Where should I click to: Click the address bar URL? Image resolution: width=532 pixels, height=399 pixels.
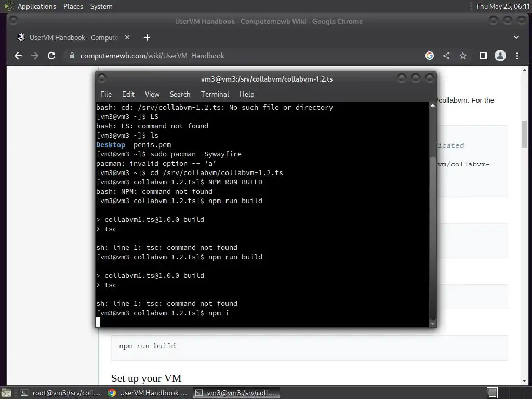(x=152, y=56)
